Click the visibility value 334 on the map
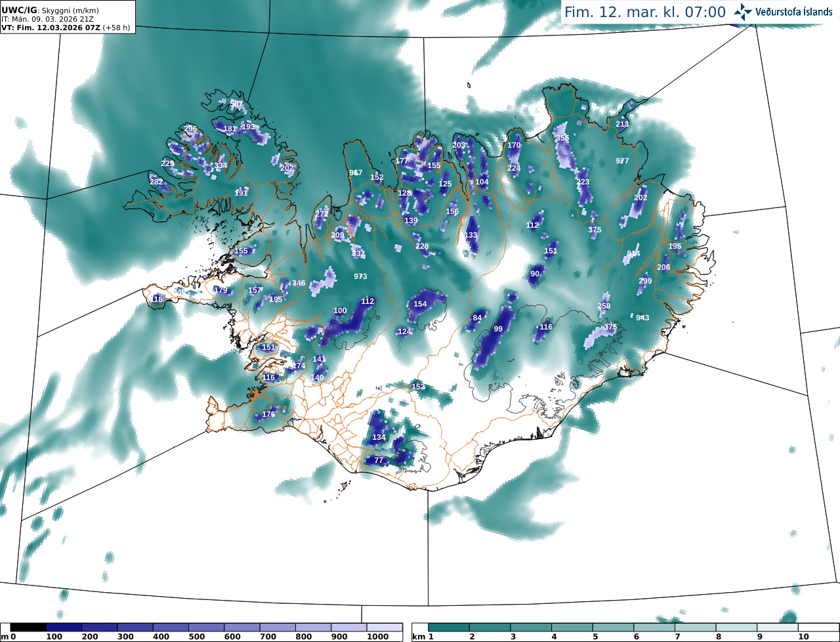840x642 pixels. tap(220, 166)
